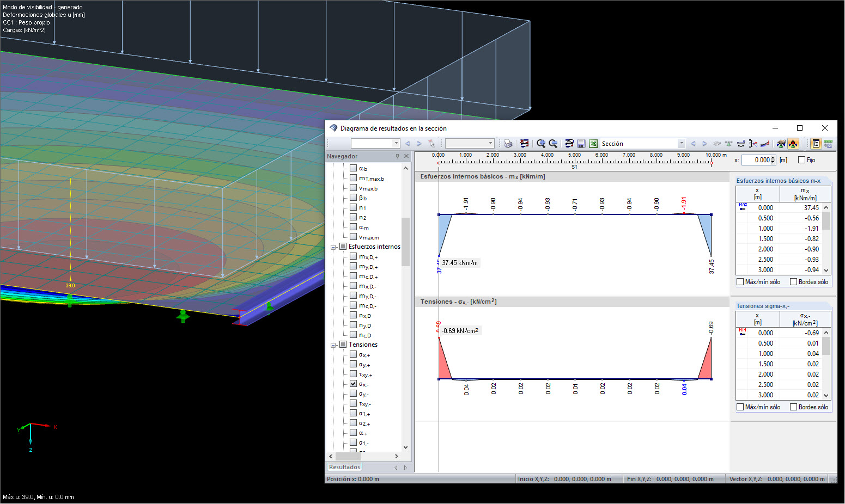Click the green support icon left of the blue swap-arrows icon
845x504 pixels.
tap(728, 144)
